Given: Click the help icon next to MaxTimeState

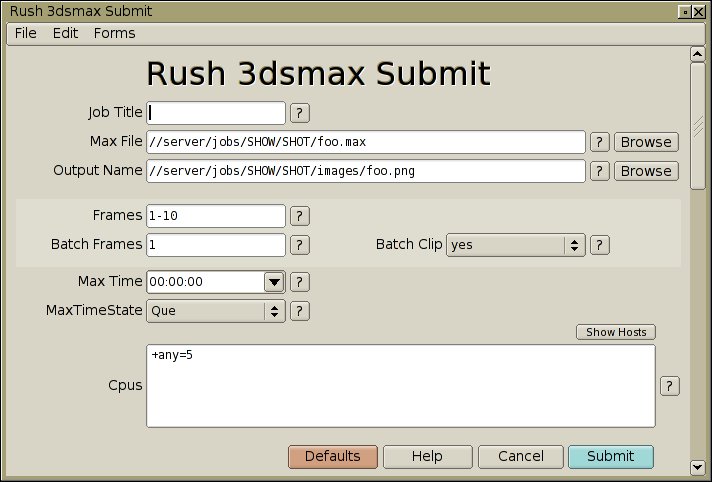Looking at the screenshot, I should 299,311.
